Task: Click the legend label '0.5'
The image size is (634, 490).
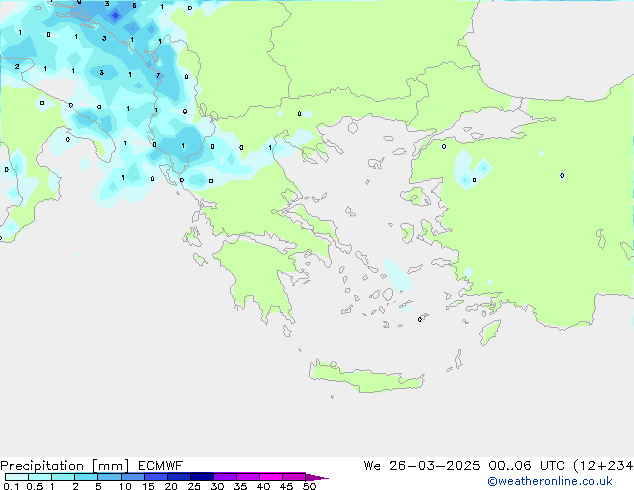Action: 35,486
